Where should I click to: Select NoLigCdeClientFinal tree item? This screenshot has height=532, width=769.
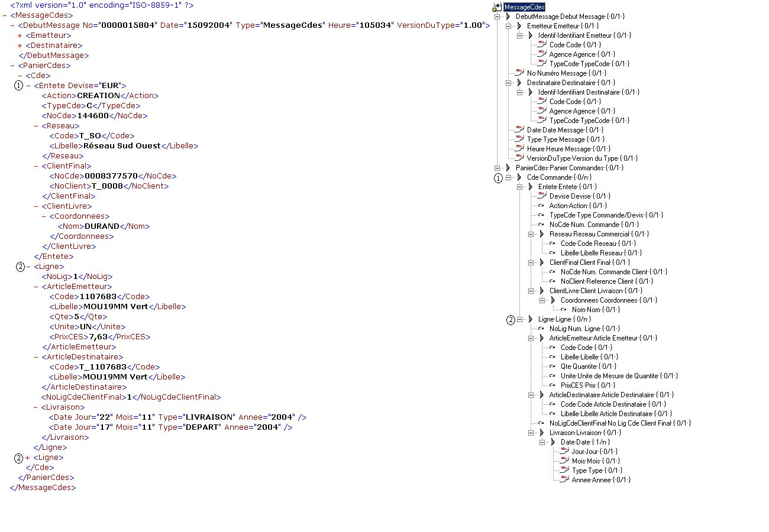(619, 423)
